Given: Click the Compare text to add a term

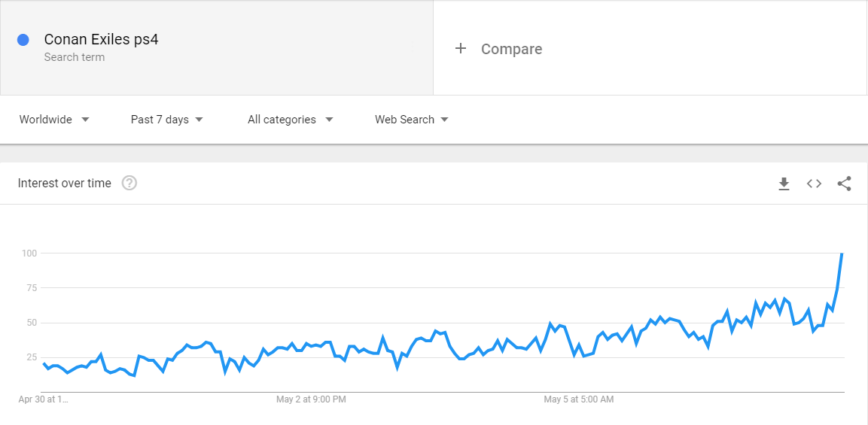Looking at the screenshot, I should coord(511,49).
